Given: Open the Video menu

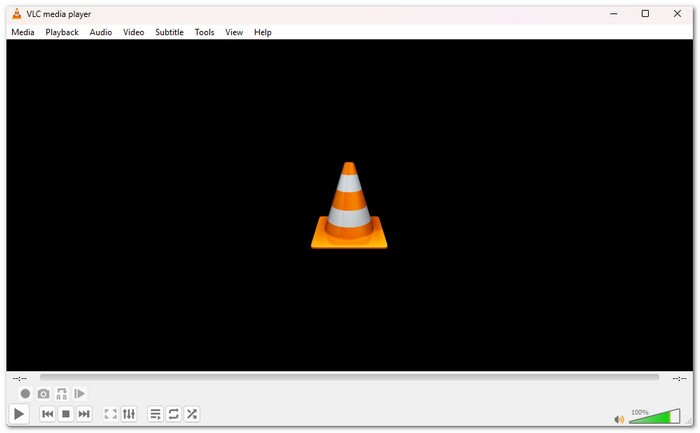Looking at the screenshot, I should click(133, 32).
